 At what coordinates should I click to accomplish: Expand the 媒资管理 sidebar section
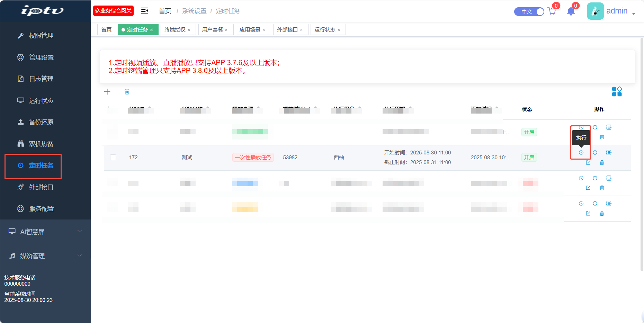tap(45, 256)
